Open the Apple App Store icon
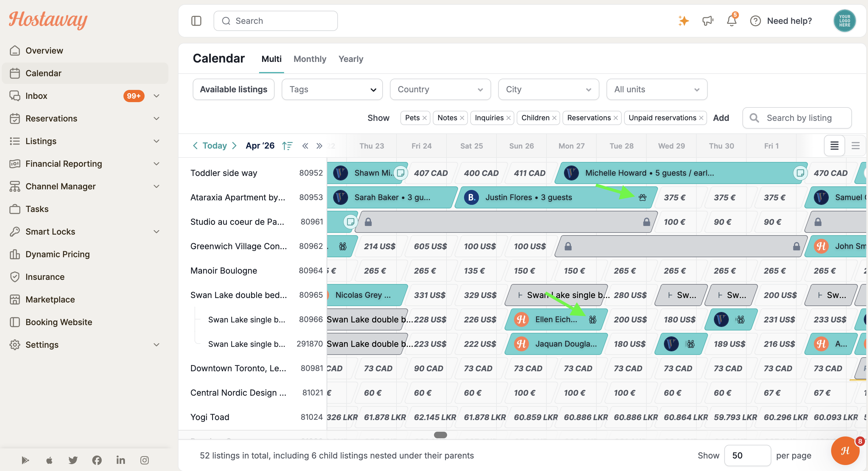868x471 pixels. coord(49,460)
